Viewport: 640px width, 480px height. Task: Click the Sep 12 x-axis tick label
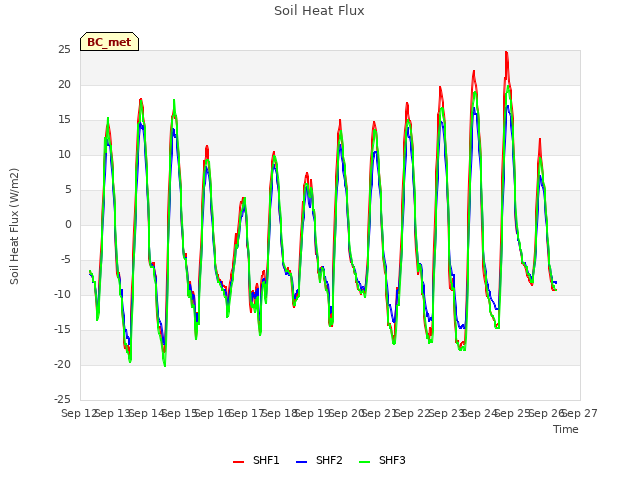coord(78,413)
